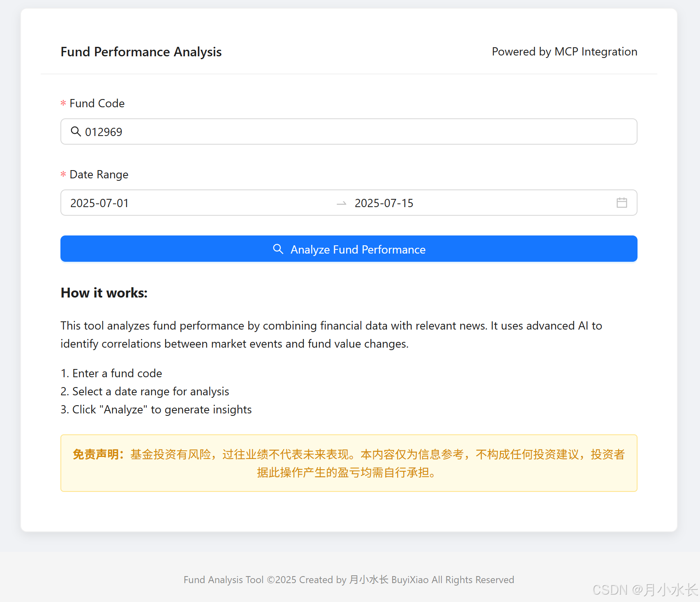Click the search icon in Fund Code field
The image size is (700, 602).
click(76, 131)
